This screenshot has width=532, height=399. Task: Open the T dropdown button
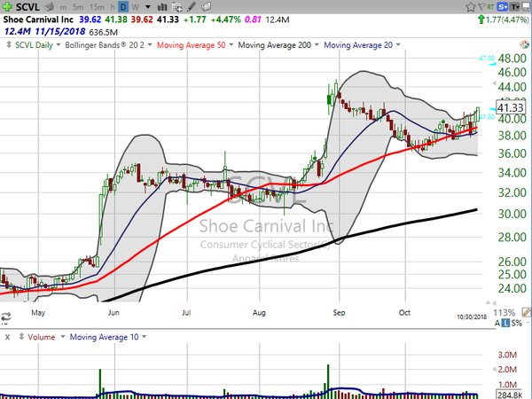[x=514, y=7]
